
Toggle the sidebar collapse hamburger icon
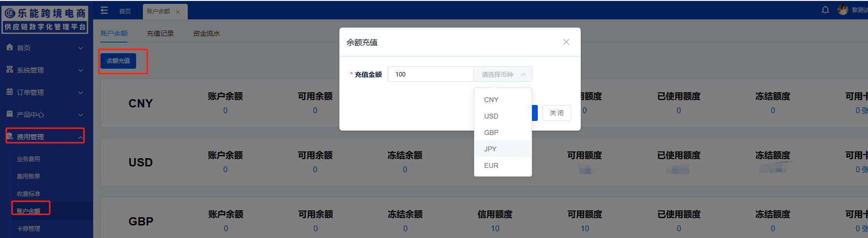click(x=104, y=10)
